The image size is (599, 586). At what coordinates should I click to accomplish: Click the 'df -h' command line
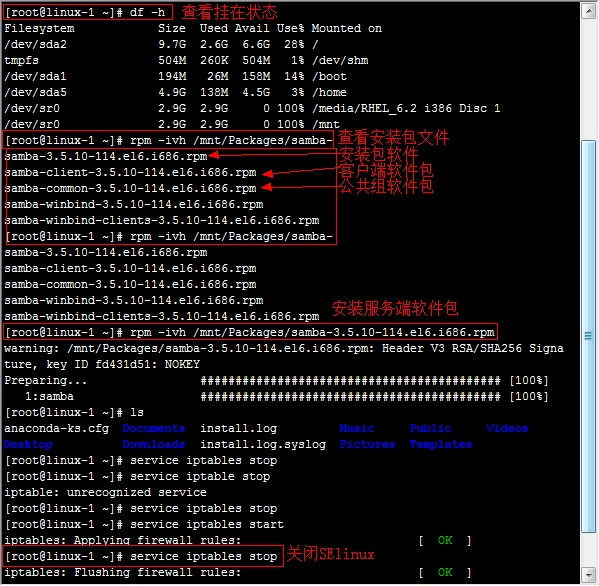tap(85, 12)
